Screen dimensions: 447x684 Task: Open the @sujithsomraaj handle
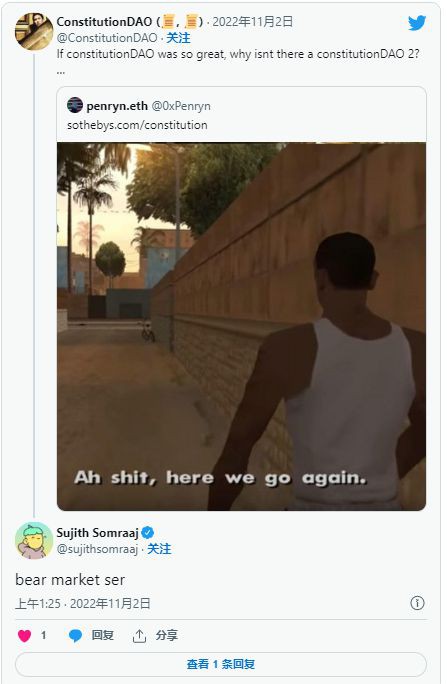(x=97, y=549)
